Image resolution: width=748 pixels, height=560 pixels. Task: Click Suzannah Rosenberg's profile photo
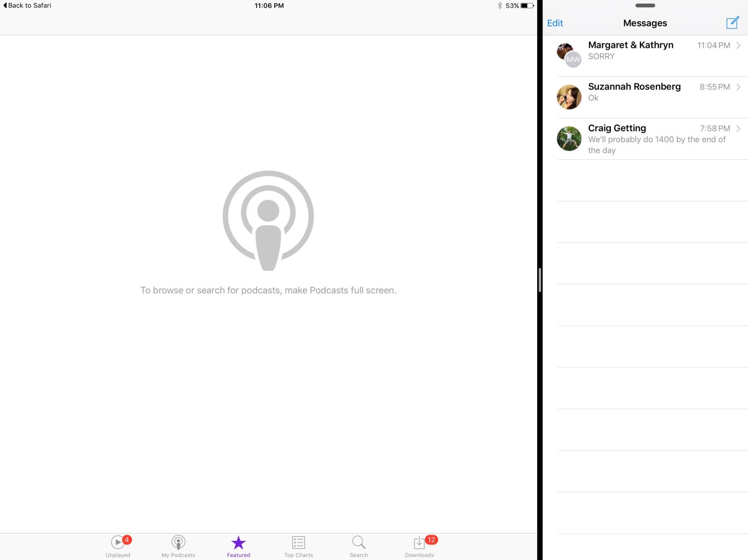tap(569, 97)
